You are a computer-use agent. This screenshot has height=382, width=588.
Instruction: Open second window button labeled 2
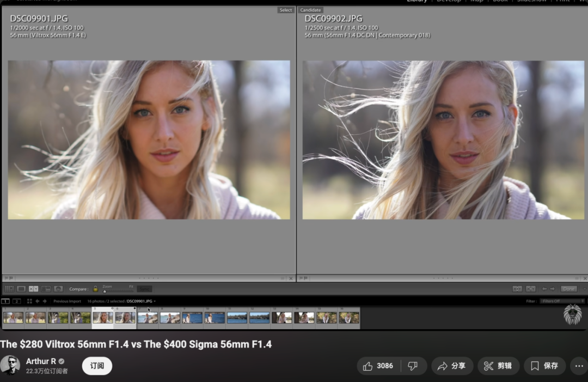click(x=16, y=301)
